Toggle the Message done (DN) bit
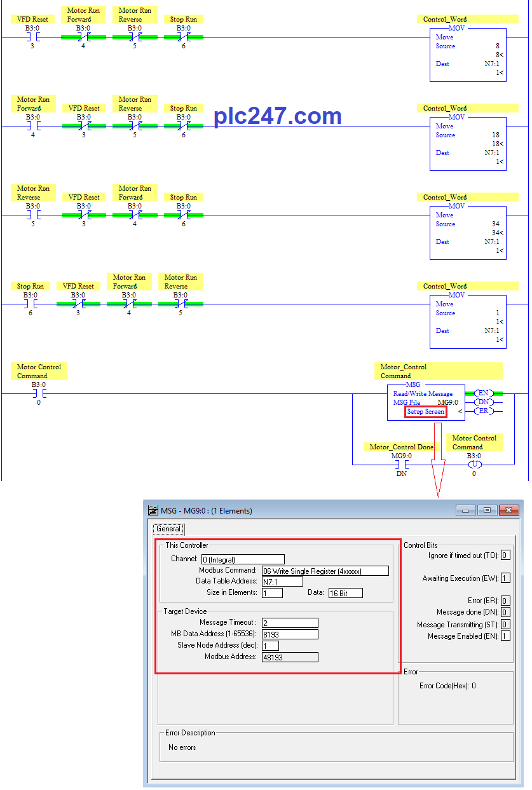Screen dimensions: 532x790 click(505, 612)
